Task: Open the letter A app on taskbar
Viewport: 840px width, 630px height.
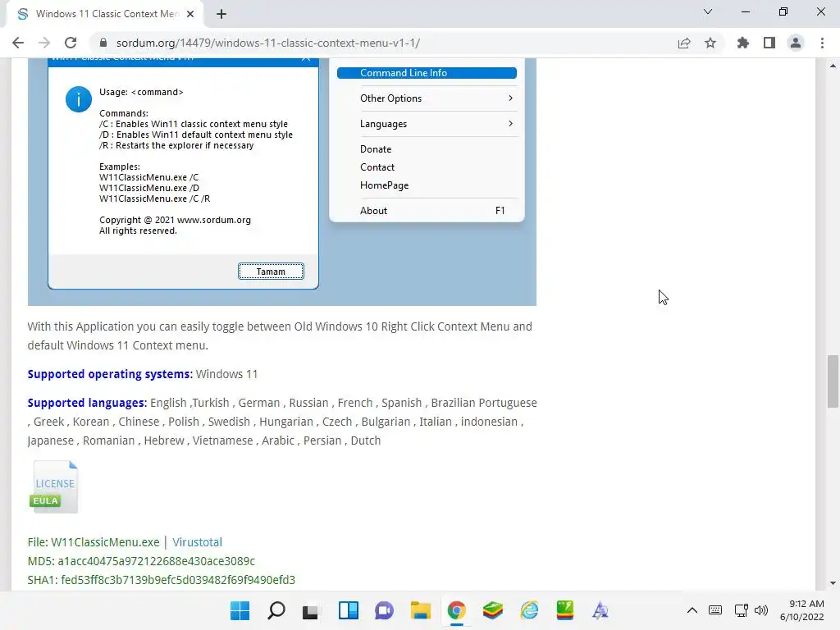Action: (x=600, y=610)
